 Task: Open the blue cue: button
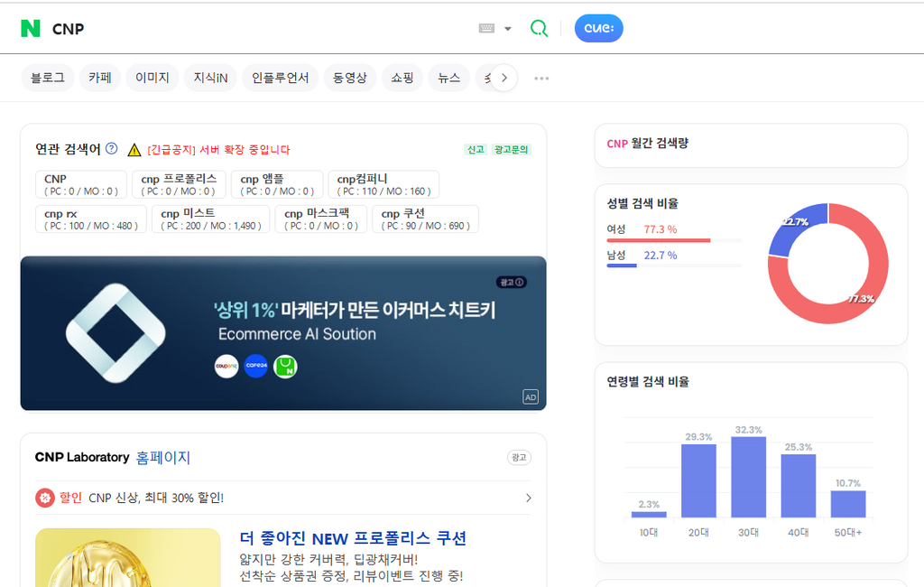pos(599,28)
